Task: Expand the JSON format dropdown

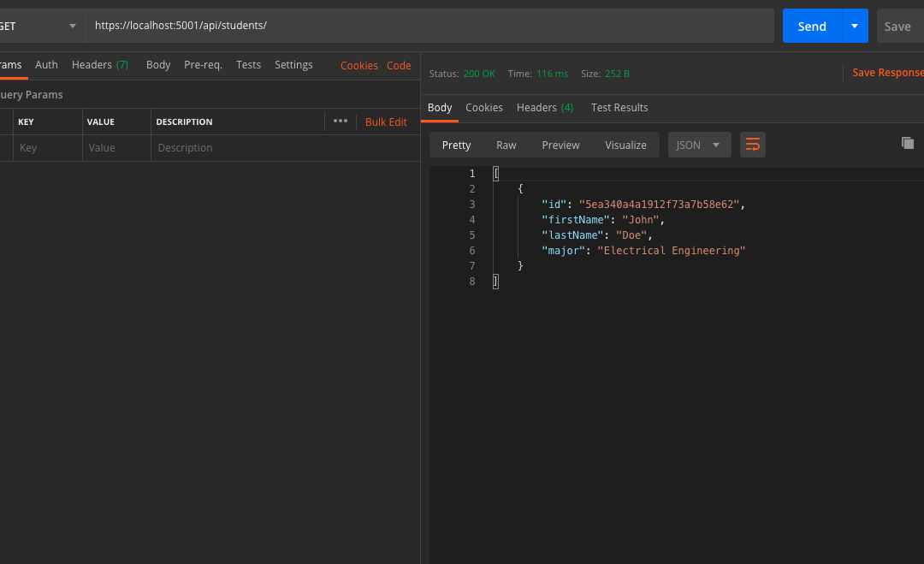Action: (699, 145)
